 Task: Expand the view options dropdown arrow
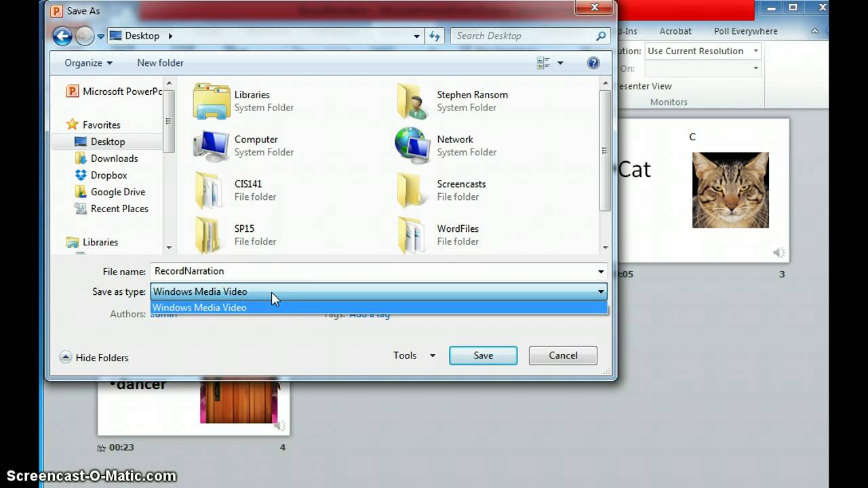(x=560, y=62)
